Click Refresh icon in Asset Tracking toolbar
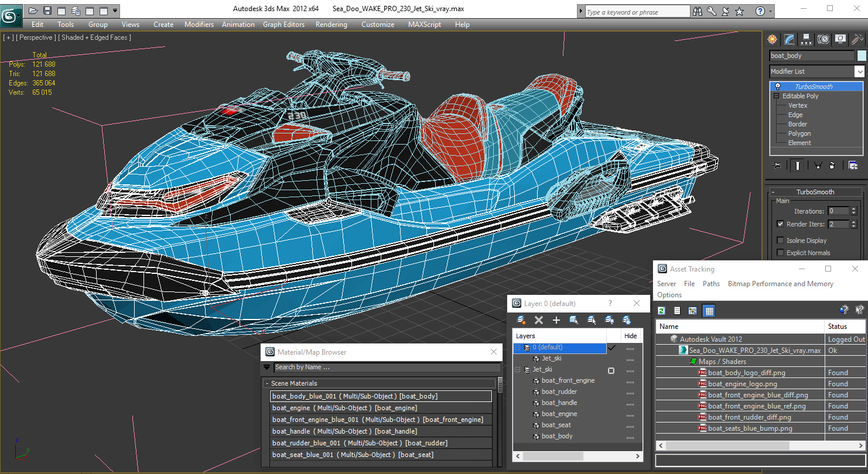This screenshot has width=868, height=474. tap(662, 311)
